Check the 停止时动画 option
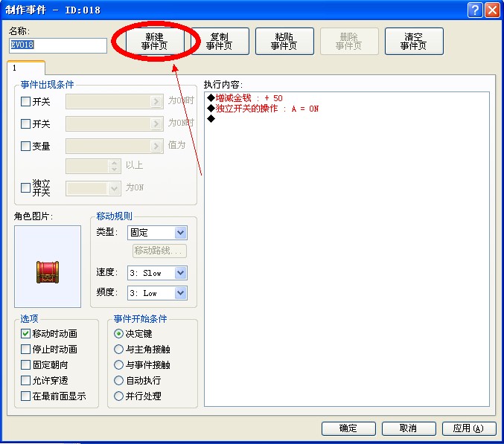Image resolution: width=504 pixels, height=444 pixels. point(25,350)
